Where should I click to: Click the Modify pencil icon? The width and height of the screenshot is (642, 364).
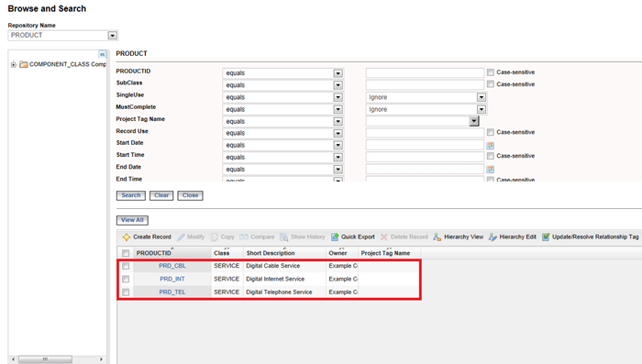pos(181,237)
